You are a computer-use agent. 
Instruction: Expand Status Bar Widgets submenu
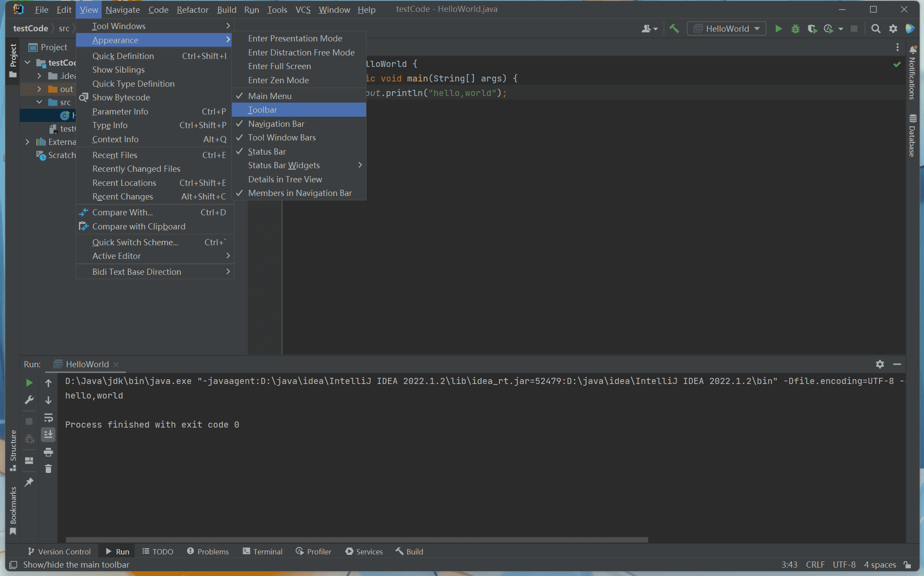tap(299, 165)
